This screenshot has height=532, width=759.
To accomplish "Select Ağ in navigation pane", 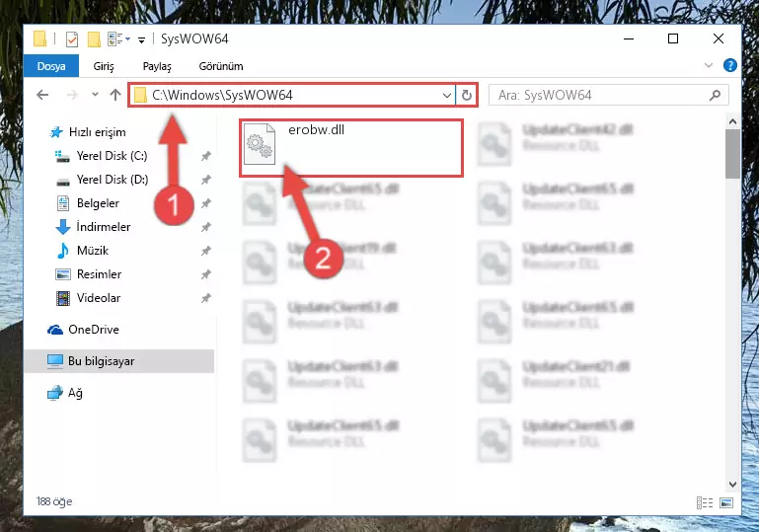I will pyautogui.click(x=75, y=393).
